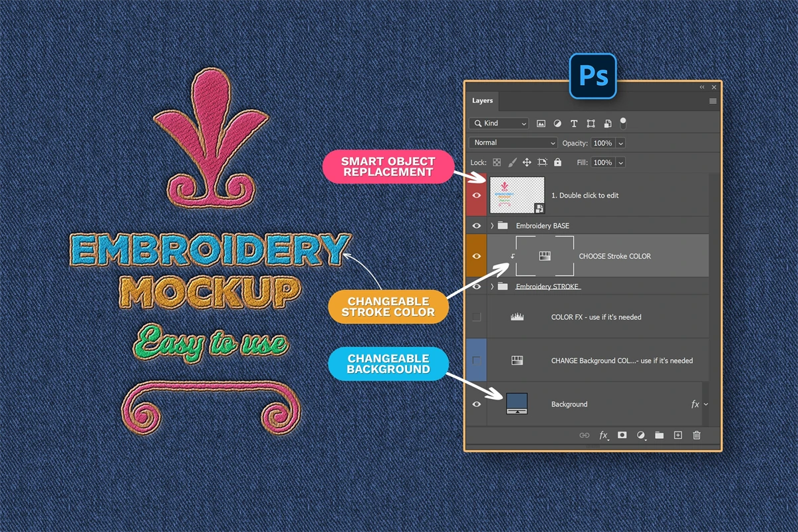The image size is (798, 532).
Task: Add a layer mask using bottom icon
Action: click(x=622, y=435)
